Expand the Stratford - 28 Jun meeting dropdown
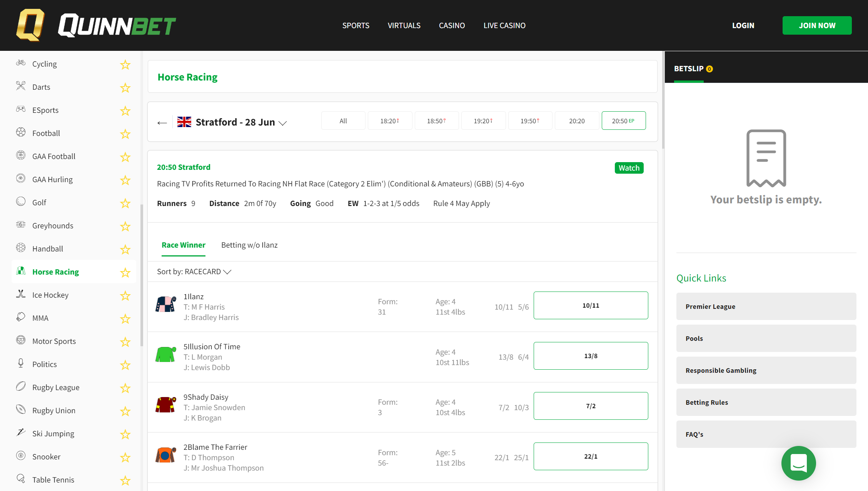This screenshot has height=491, width=868. click(x=282, y=123)
